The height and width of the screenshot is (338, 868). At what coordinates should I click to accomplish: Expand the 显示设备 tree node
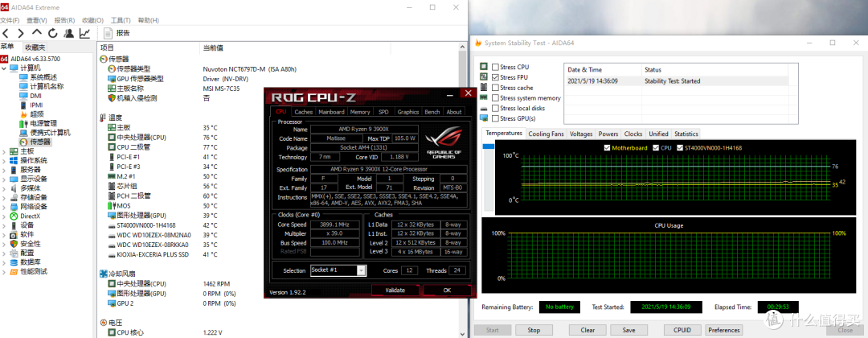click(5, 179)
